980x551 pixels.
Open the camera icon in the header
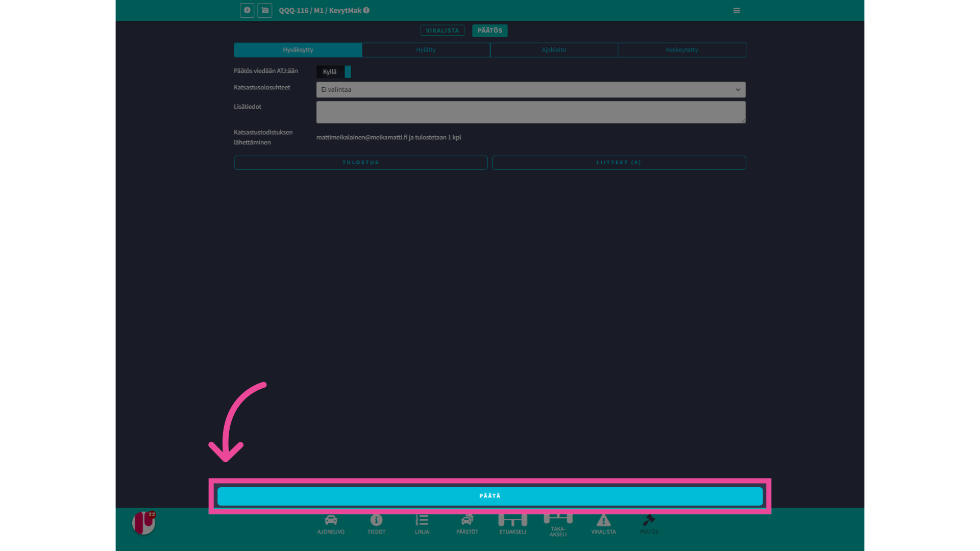[265, 10]
